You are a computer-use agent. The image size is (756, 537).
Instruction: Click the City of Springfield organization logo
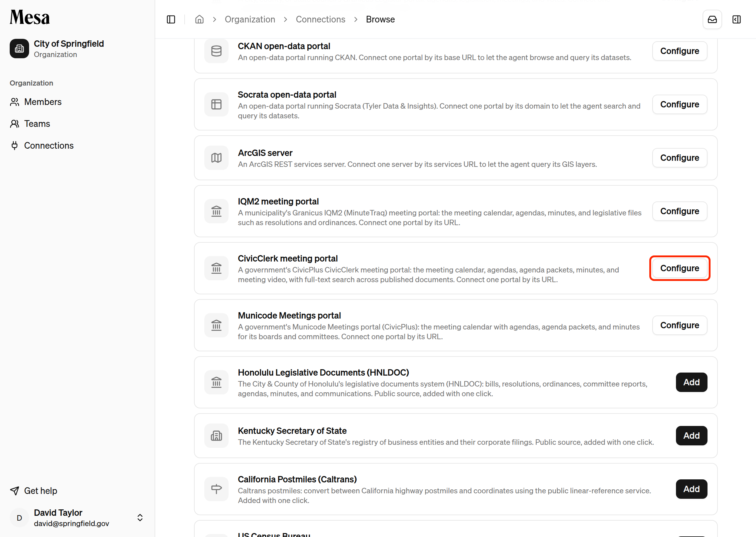coord(19,49)
